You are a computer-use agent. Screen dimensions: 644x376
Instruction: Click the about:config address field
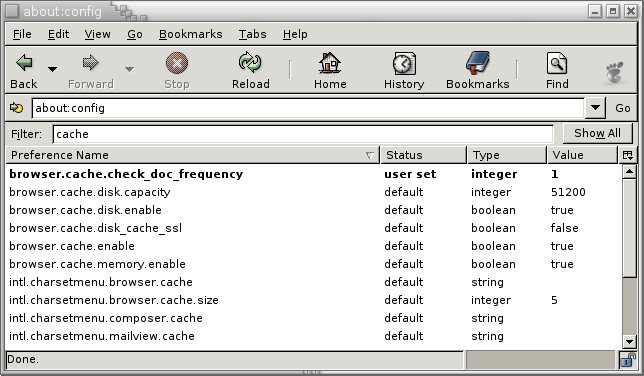pyautogui.click(x=308, y=108)
